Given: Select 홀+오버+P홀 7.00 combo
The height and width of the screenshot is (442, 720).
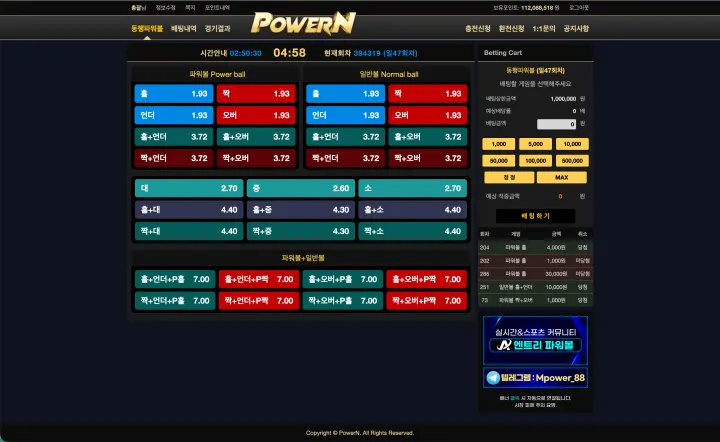Looking at the screenshot, I should (343, 279).
